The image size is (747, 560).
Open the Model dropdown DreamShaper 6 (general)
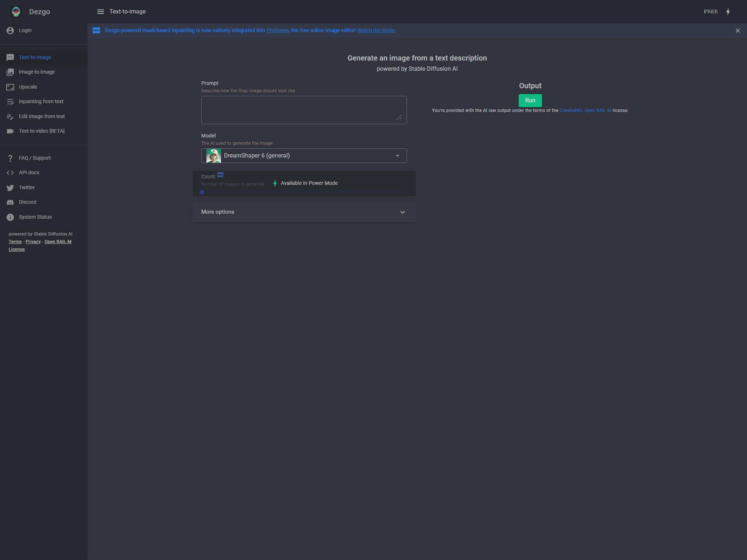pyautogui.click(x=304, y=156)
